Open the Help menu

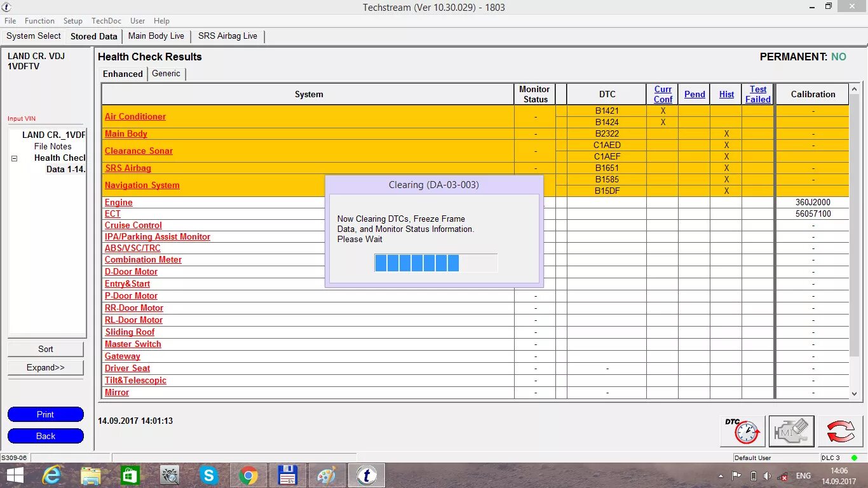tap(162, 21)
